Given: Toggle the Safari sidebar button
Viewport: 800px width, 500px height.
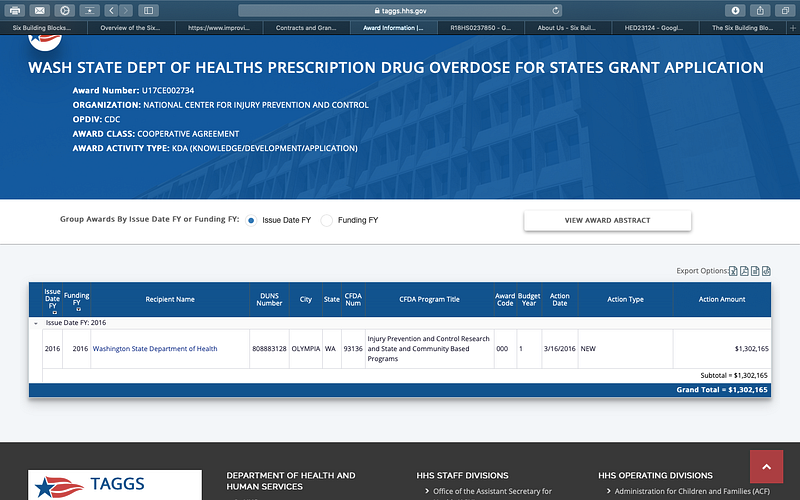Looking at the screenshot, I should click(x=148, y=10).
